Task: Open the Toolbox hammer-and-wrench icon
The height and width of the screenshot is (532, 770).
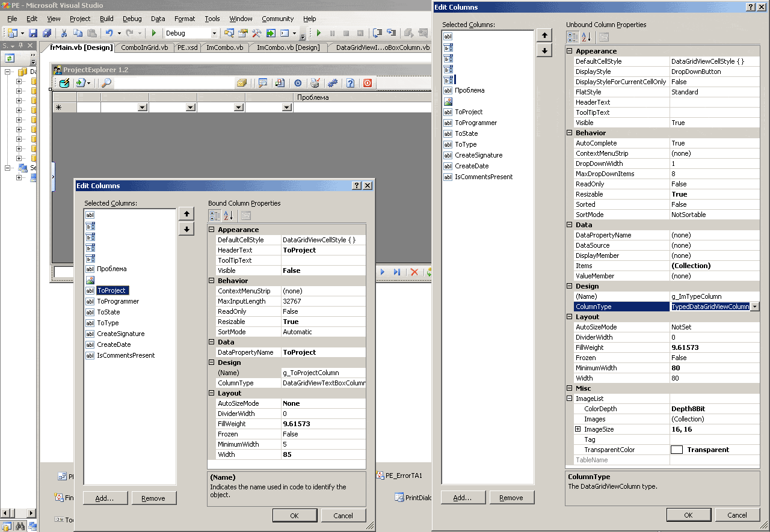Action: click(x=257, y=33)
